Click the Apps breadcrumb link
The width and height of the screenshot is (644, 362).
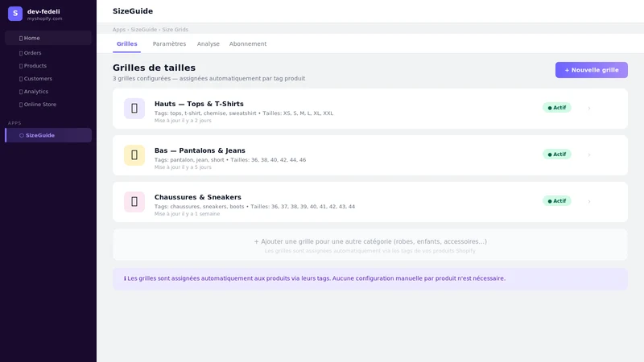(119, 30)
